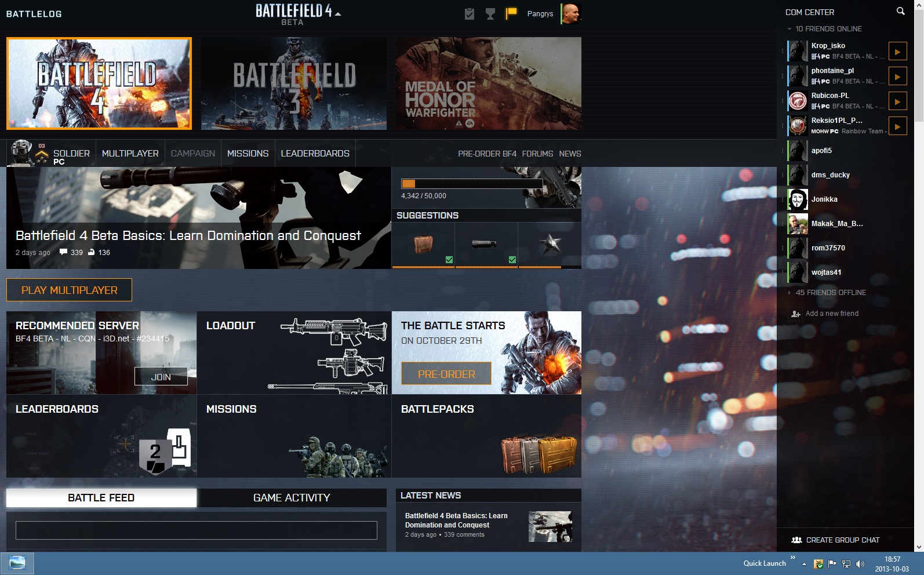Open the orange flag notifications icon

pyautogui.click(x=511, y=13)
